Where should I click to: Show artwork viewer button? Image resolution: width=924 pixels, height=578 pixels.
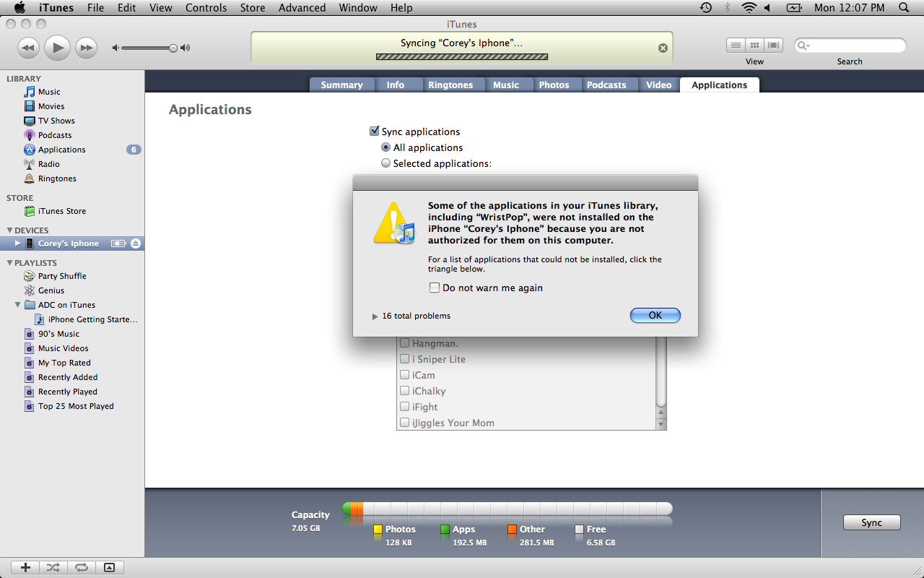tap(109, 568)
